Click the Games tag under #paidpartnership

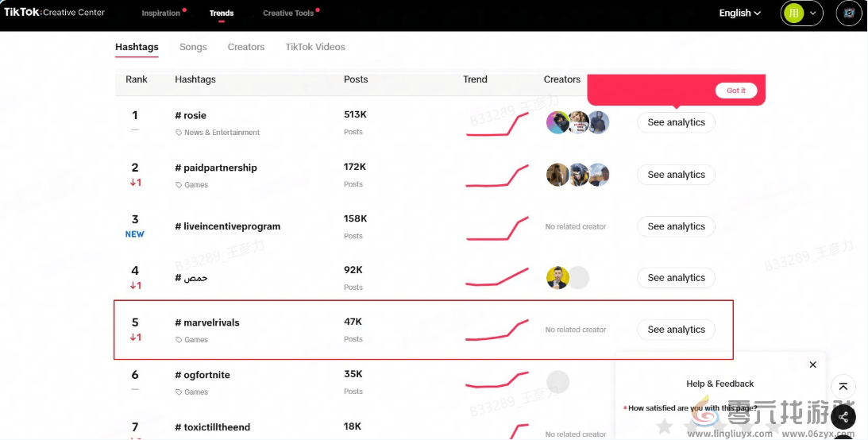click(x=195, y=185)
